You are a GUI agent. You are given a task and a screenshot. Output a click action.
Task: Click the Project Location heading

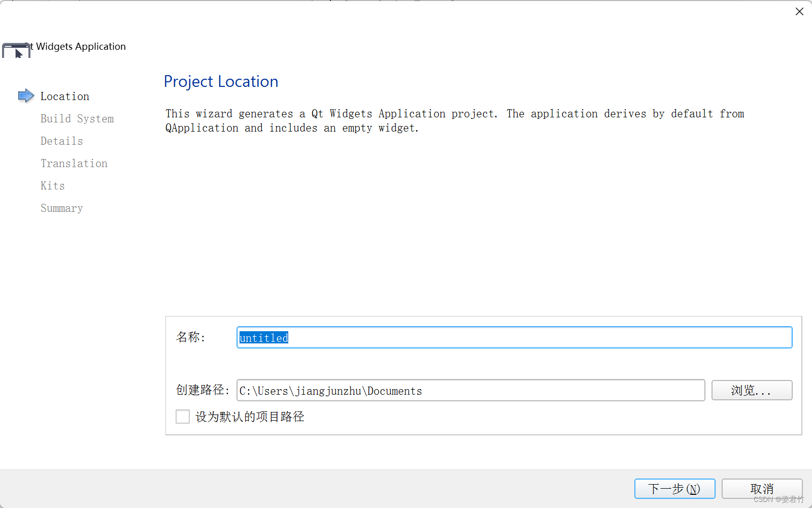221,81
